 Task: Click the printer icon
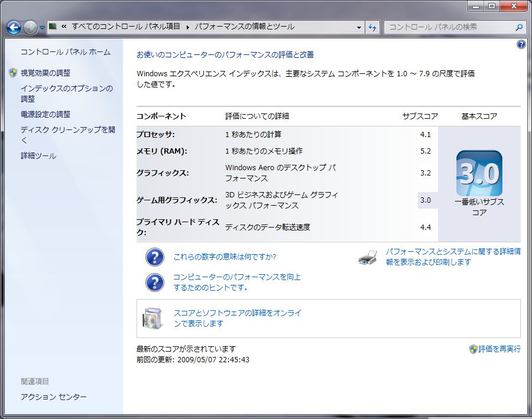[368, 258]
